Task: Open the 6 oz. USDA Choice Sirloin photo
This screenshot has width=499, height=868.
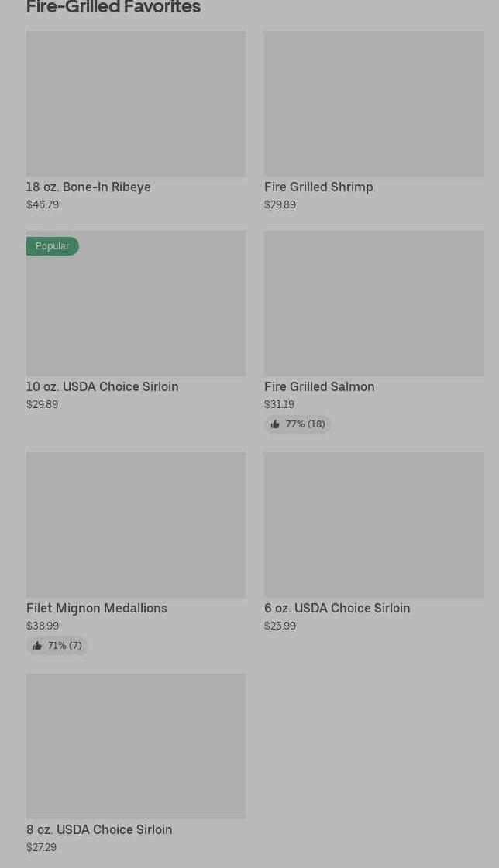Action: 373,525
